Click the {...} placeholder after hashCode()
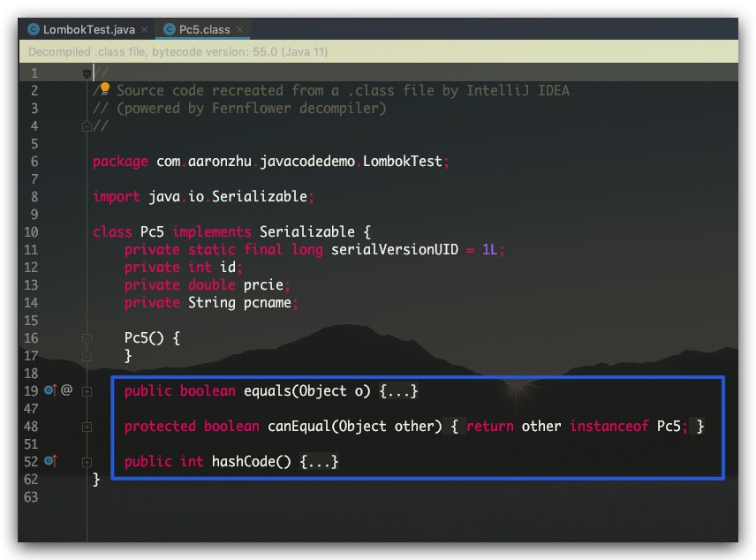 pos(319,462)
